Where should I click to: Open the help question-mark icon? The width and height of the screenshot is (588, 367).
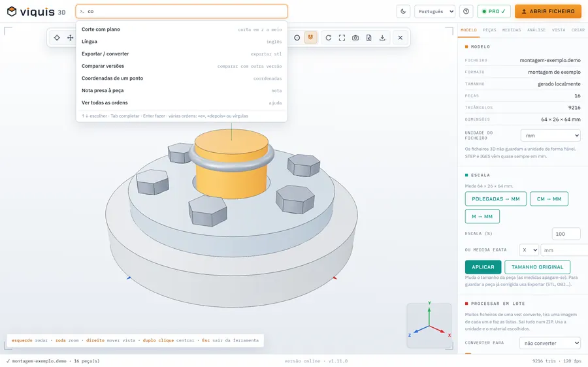click(466, 11)
